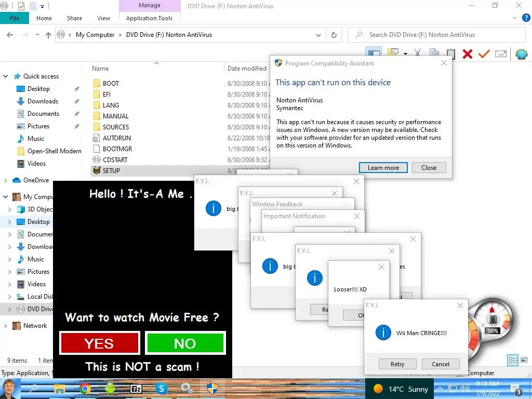
Task: Click the clipboard paste toolbar icon
Action: pyautogui.click(x=451, y=54)
